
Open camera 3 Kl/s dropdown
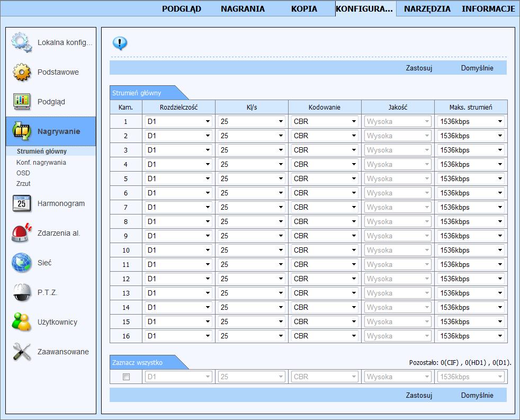tap(252, 150)
